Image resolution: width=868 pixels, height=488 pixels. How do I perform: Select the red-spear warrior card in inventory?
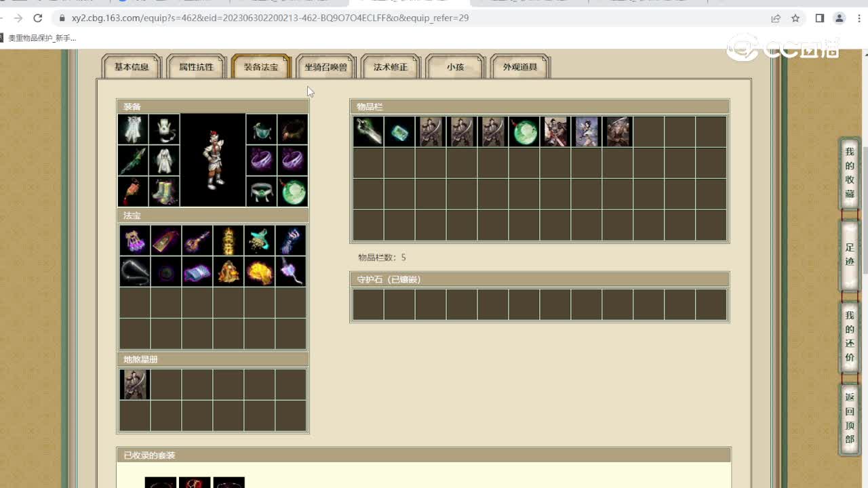555,131
